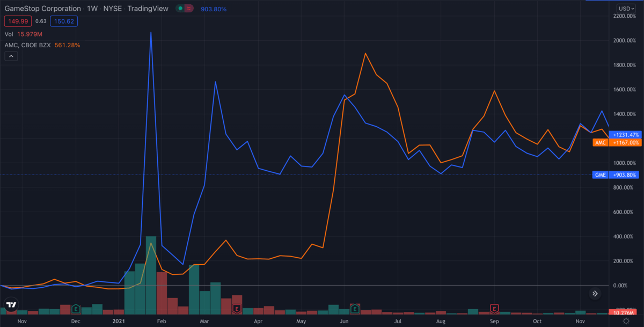Click the 2200.00% price axis label
This screenshot has width=644, height=327.
pyautogui.click(x=625, y=16)
